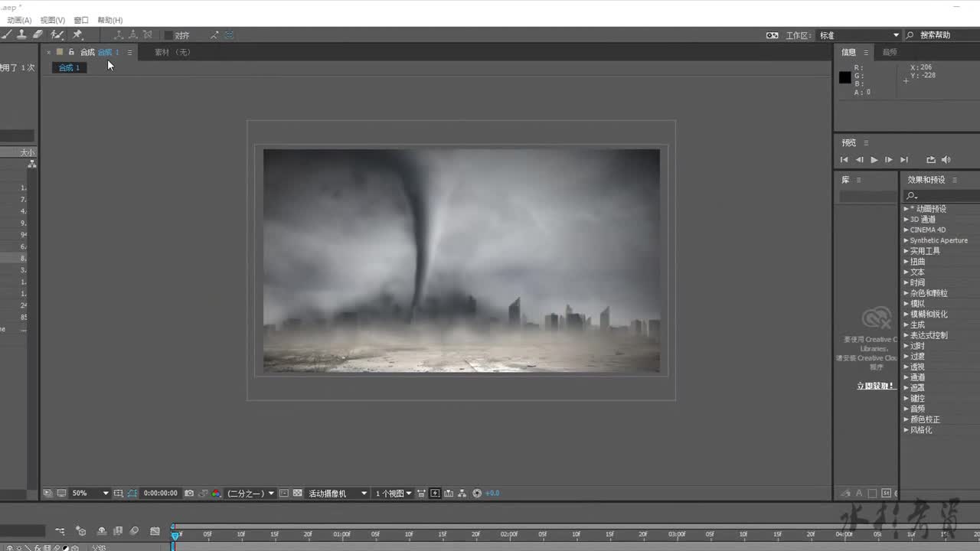
Task: Select the Roto Brush tool
Action: (x=57, y=34)
